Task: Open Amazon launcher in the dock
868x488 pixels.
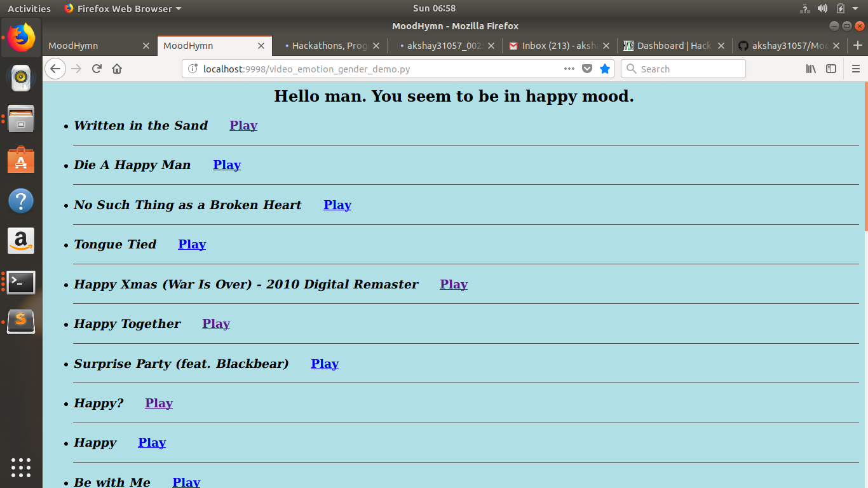Action: (21, 241)
